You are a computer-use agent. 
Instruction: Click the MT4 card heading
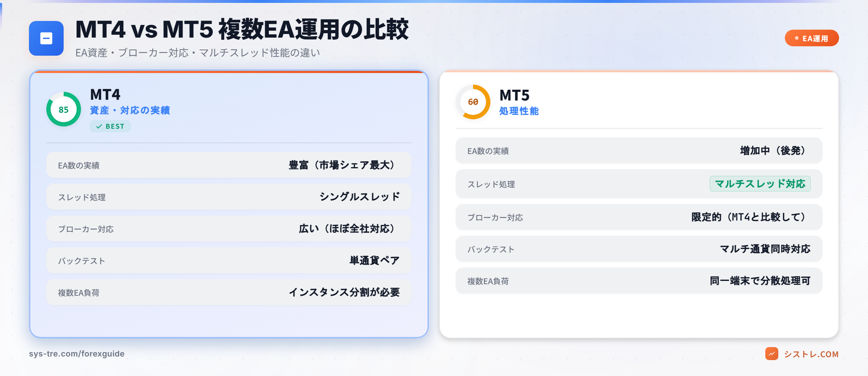point(105,95)
